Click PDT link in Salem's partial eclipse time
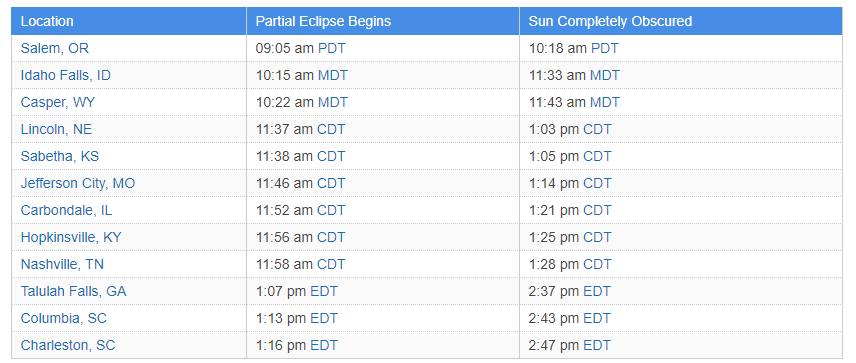856x363 pixels. click(331, 49)
